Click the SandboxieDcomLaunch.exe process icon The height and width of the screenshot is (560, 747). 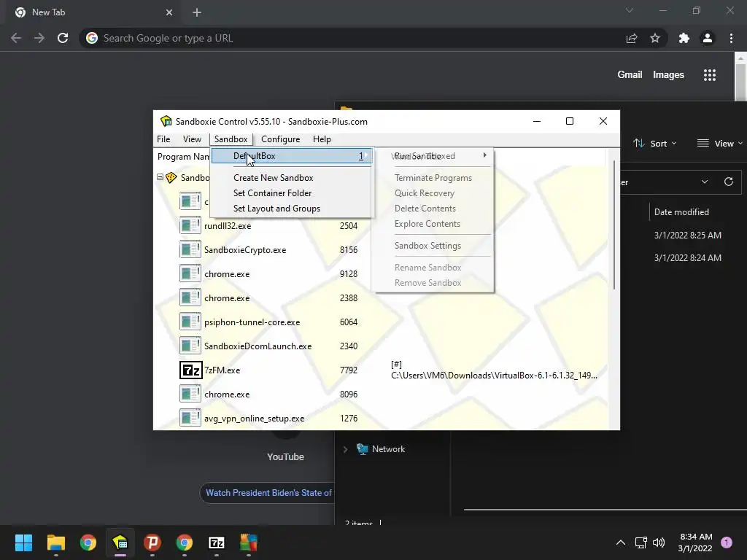pos(190,346)
